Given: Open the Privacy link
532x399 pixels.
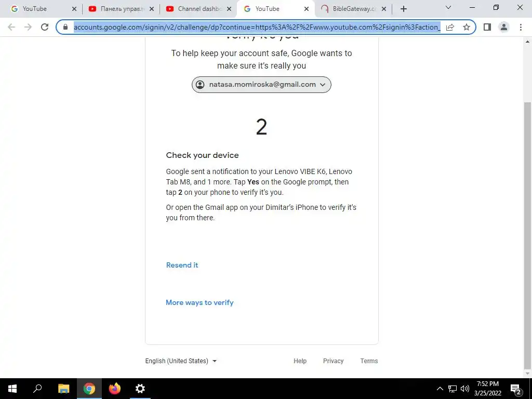Looking at the screenshot, I should [333, 361].
